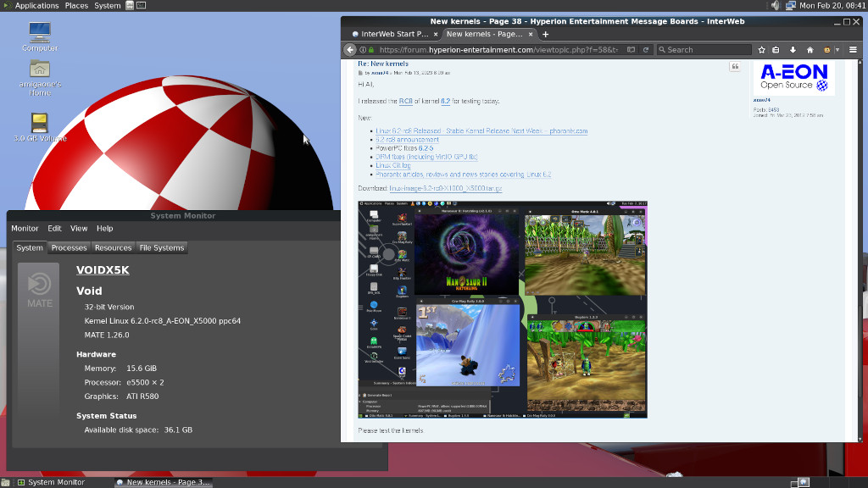Open the Re: New kernels post title

pos(383,64)
